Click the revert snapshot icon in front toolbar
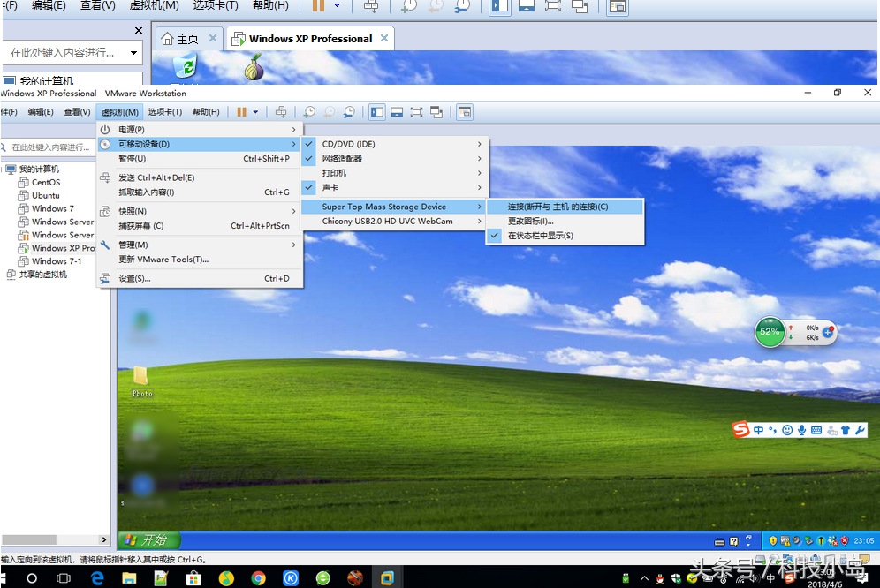 [x=329, y=112]
